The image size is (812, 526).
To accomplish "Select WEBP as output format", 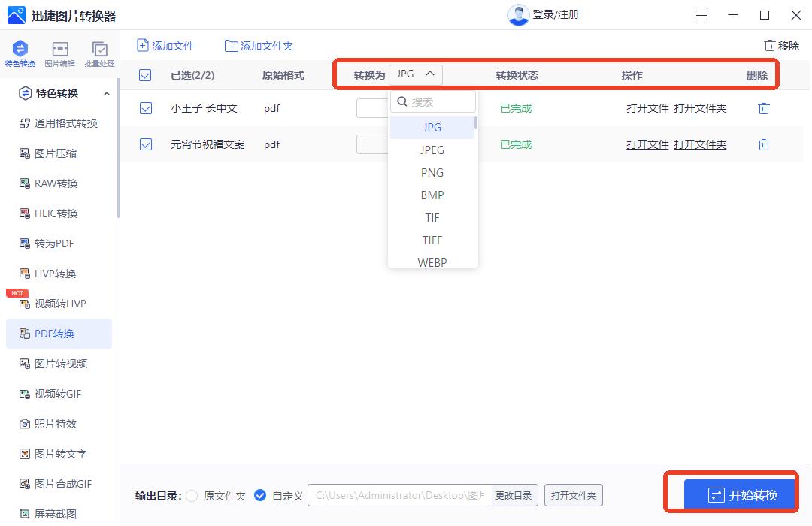I will [x=432, y=262].
